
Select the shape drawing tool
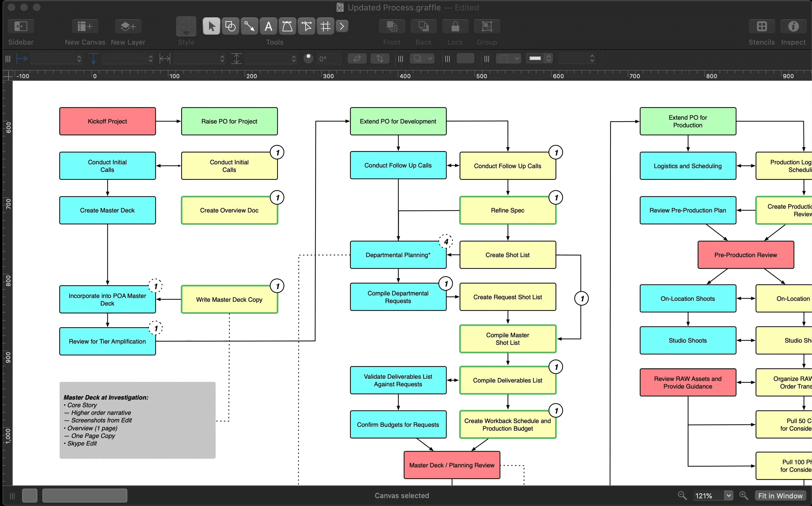230,26
